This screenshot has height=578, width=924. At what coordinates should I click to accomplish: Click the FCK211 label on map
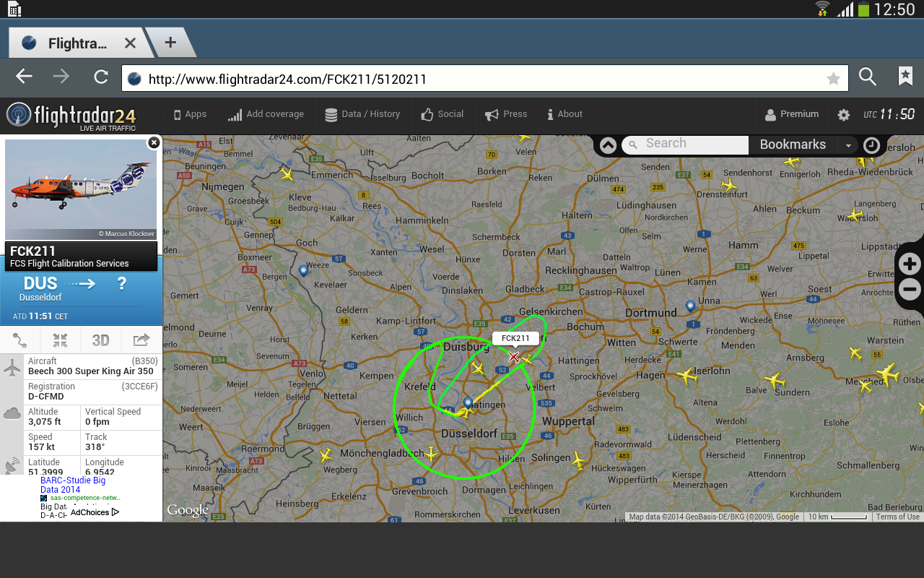pyautogui.click(x=515, y=338)
